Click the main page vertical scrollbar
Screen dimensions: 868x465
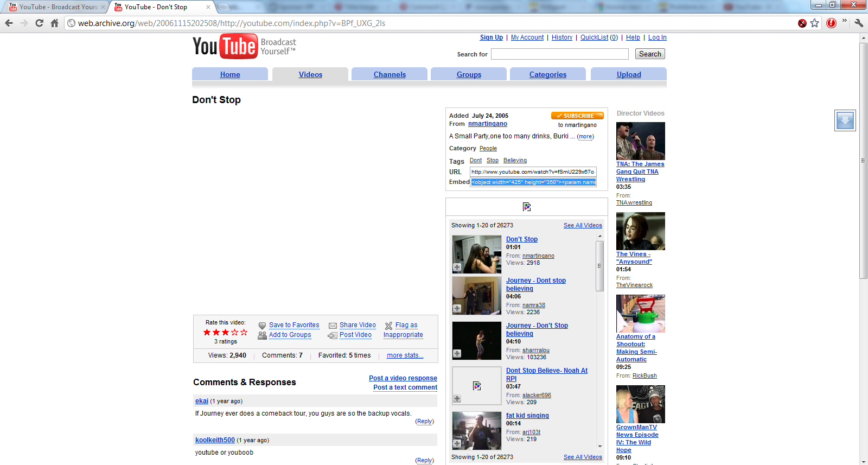864,161
